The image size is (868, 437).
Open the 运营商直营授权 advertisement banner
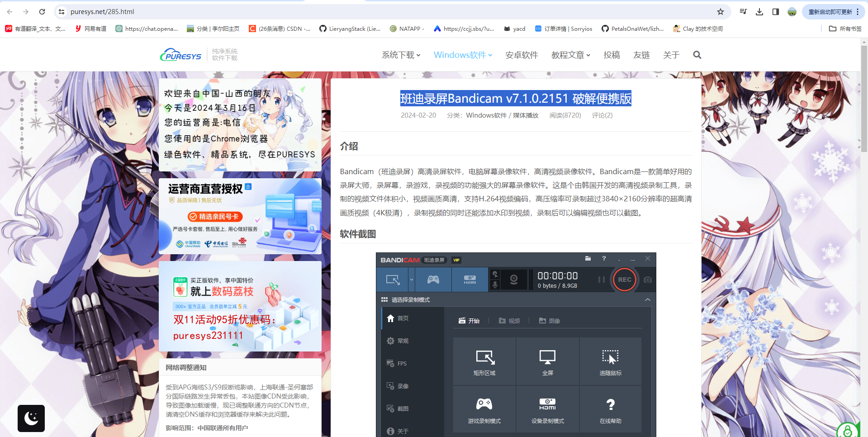pos(240,216)
